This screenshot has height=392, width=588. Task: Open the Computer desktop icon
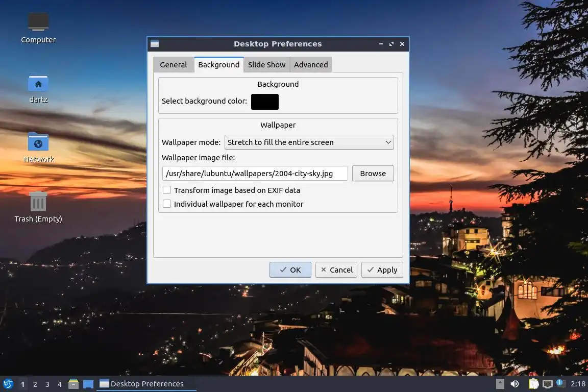(x=38, y=28)
